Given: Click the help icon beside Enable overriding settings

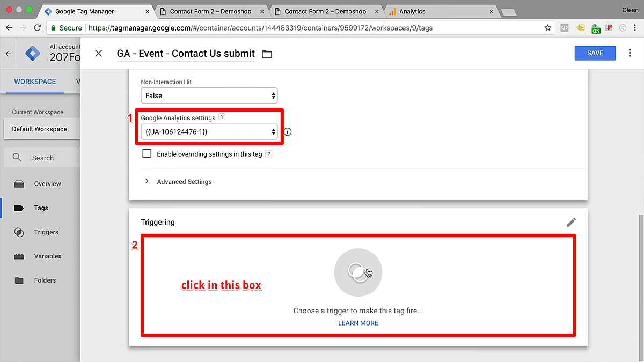Looking at the screenshot, I should click(269, 154).
